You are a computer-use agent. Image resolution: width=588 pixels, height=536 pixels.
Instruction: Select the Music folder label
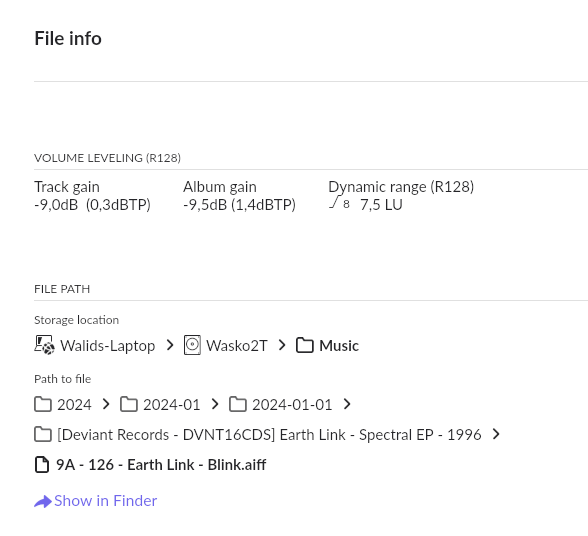coord(339,345)
